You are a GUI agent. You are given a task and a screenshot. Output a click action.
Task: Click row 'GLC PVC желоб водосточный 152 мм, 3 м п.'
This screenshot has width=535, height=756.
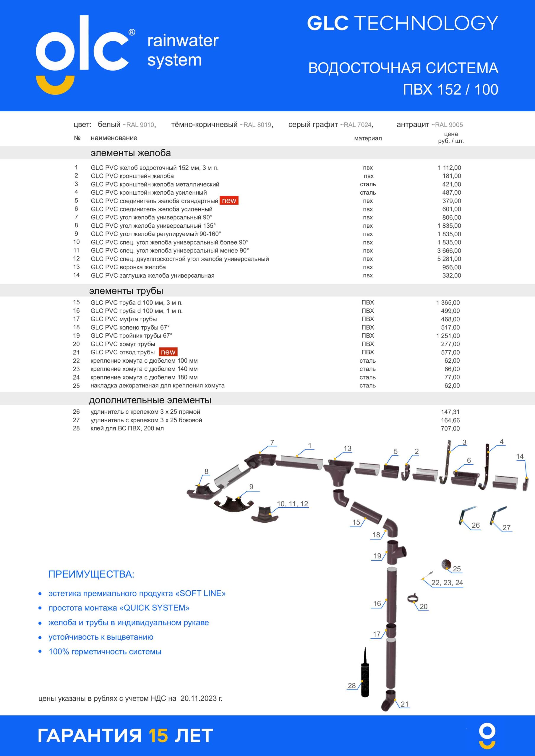pyautogui.click(x=267, y=168)
